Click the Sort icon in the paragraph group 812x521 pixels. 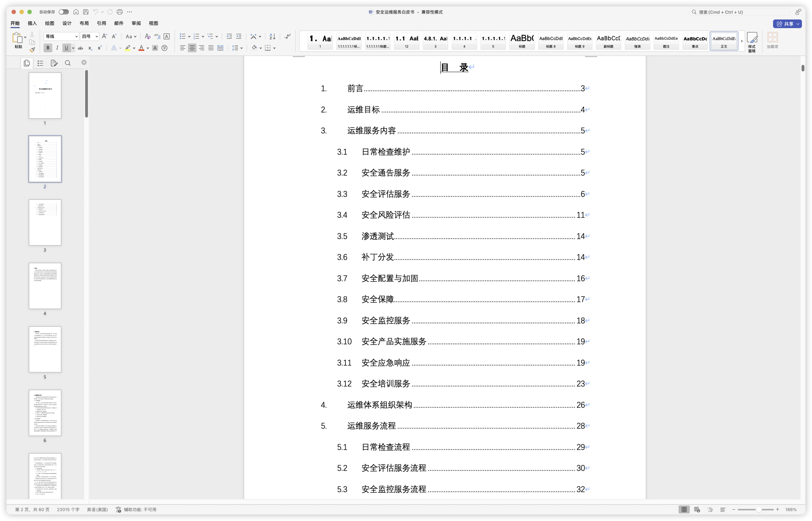pos(272,36)
